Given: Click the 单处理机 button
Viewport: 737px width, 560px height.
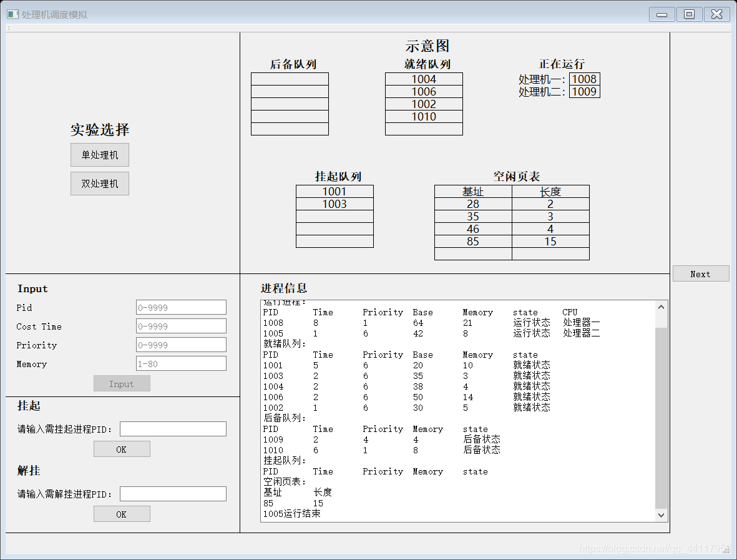Looking at the screenshot, I should point(100,155).
